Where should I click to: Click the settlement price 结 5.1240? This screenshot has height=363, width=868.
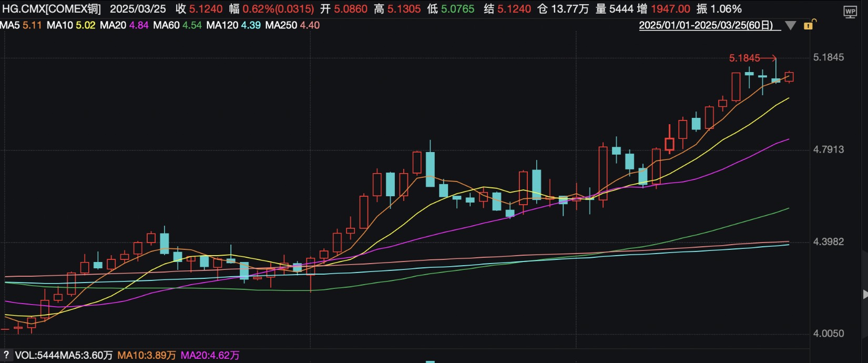507,9
